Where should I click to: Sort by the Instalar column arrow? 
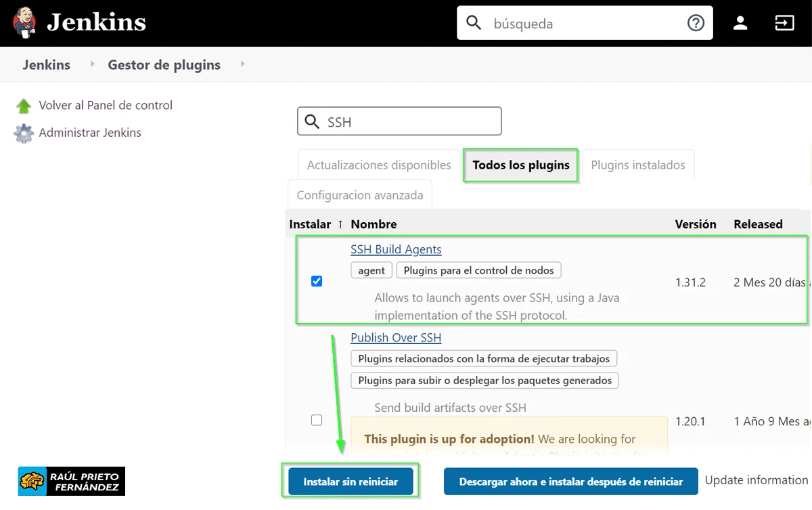(340, 224)
